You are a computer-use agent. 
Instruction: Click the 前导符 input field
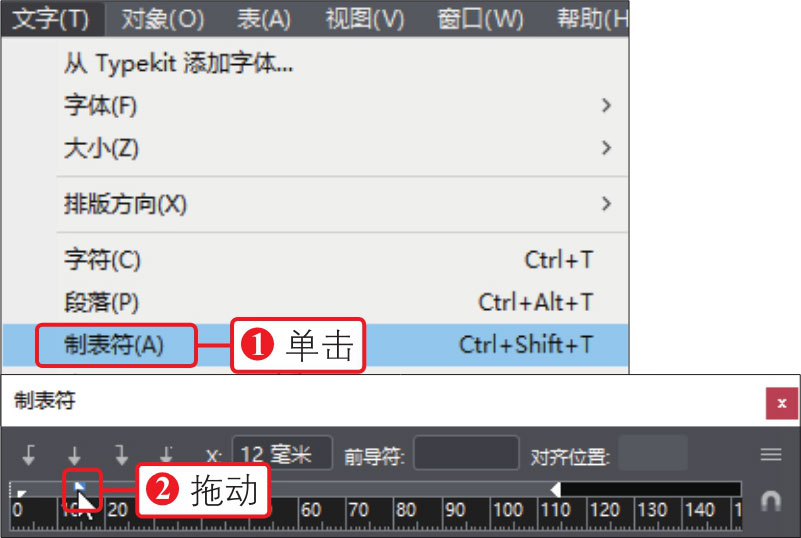click(x=466, y=454)
